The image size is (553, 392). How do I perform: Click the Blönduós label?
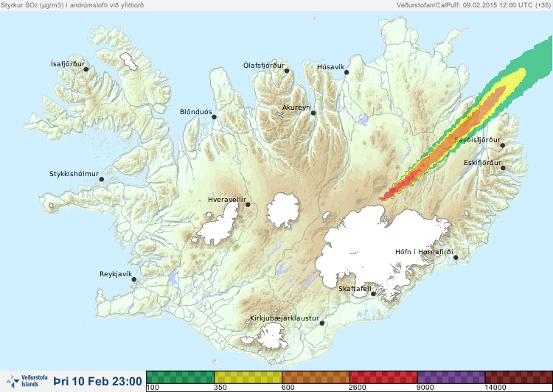pyautogui.click(x=196, y=112)
